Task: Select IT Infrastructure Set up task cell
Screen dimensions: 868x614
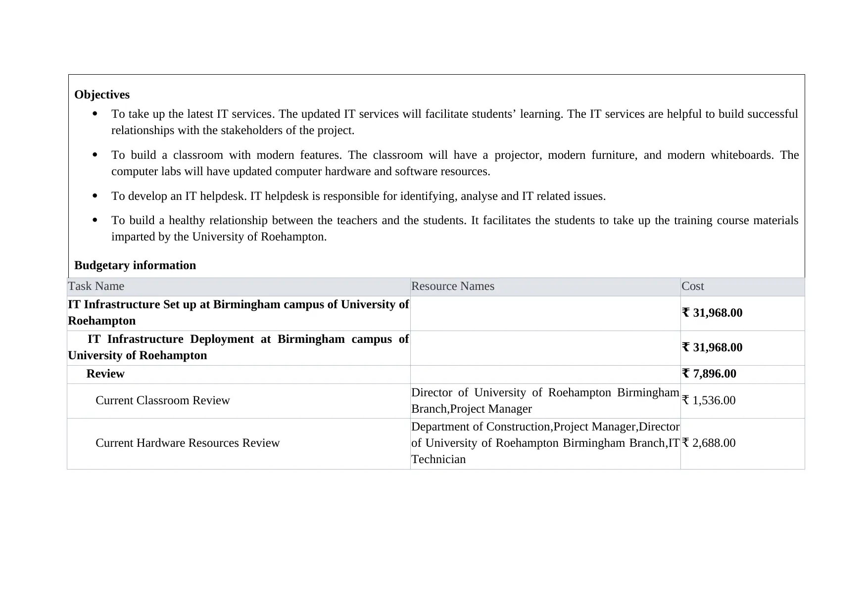Action: (x=239, y=313)
